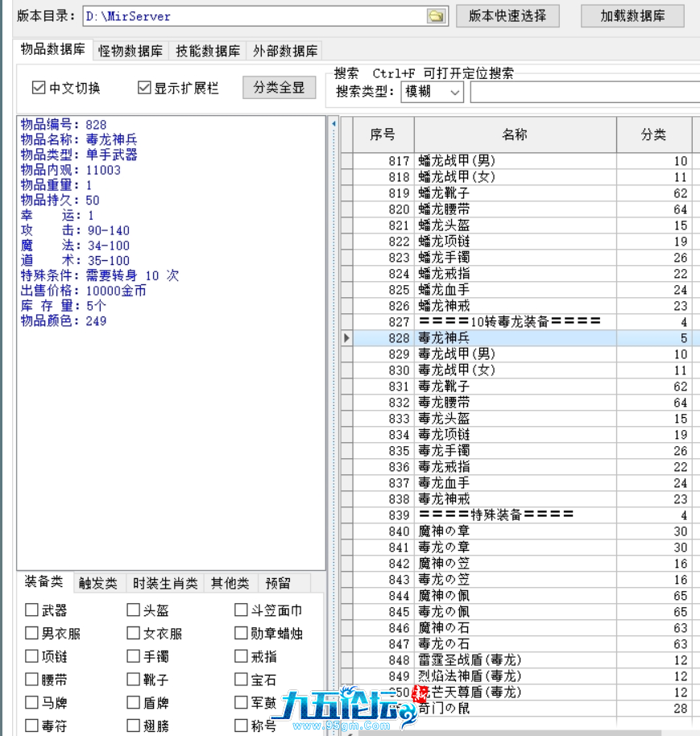
Task: Check the 翅膀 checkbox
Action: 134,726
